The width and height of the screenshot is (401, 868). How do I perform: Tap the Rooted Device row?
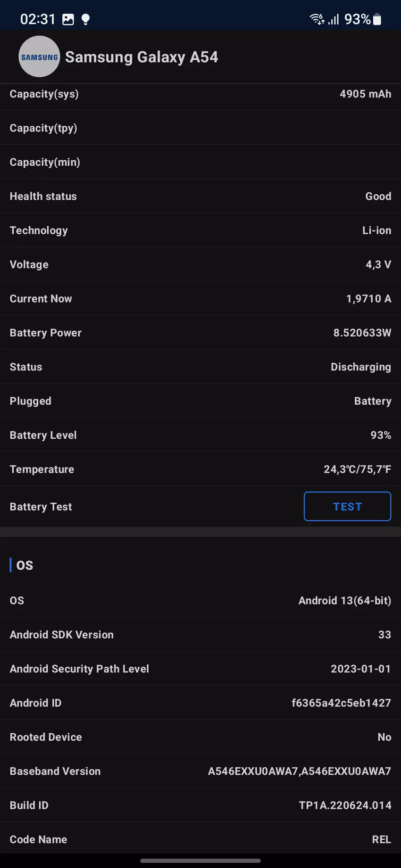200,737
